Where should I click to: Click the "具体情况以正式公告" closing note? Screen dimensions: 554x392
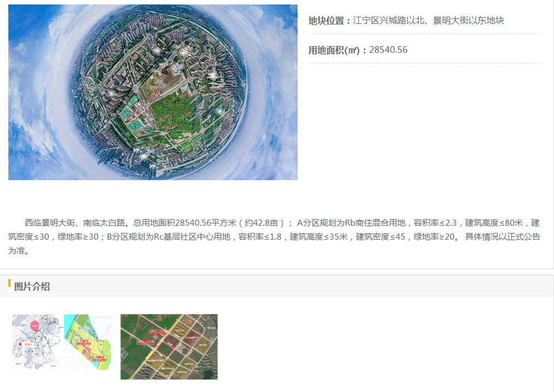(502, 237)
